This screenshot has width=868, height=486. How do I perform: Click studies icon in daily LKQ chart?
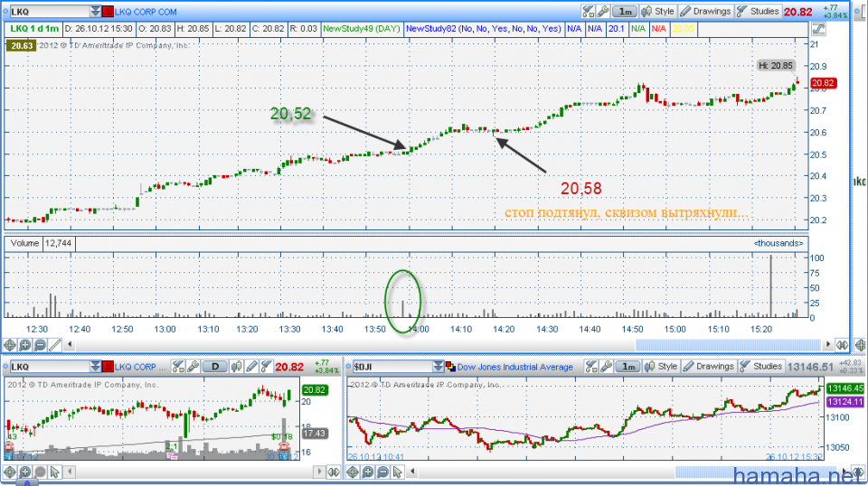point(266,367)
